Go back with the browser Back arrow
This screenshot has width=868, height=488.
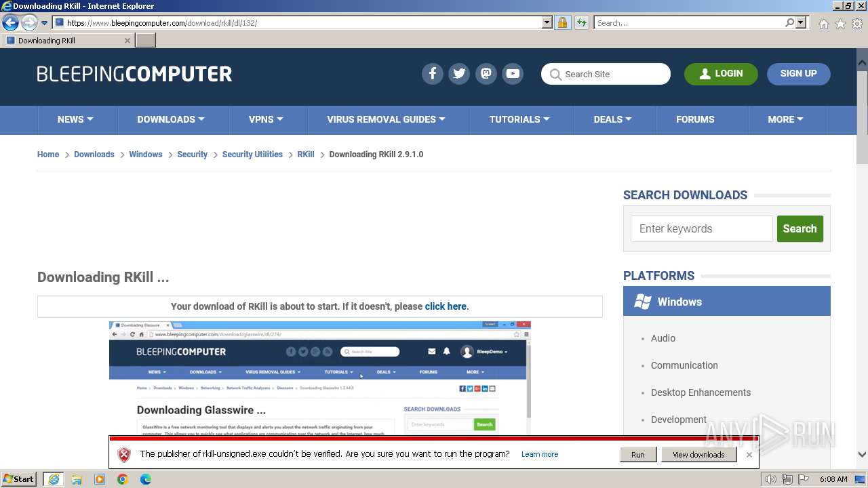(10, 23)
